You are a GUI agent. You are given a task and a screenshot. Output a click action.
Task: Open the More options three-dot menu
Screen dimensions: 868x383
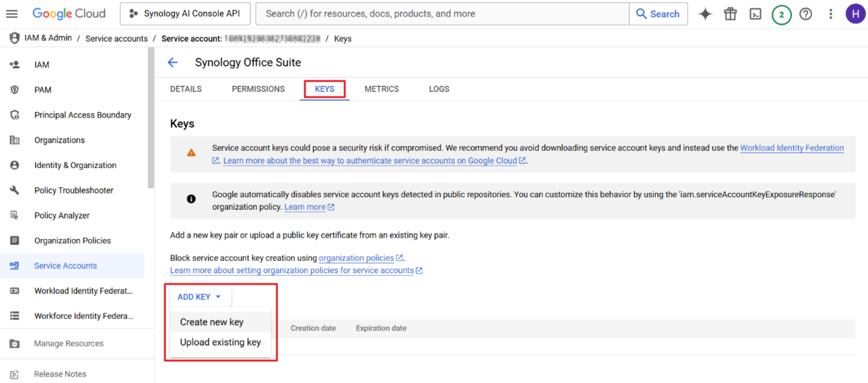coord(831,13)
